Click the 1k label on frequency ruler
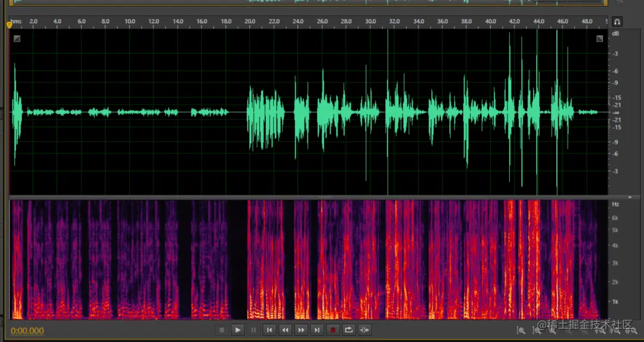 pos(615,302)
